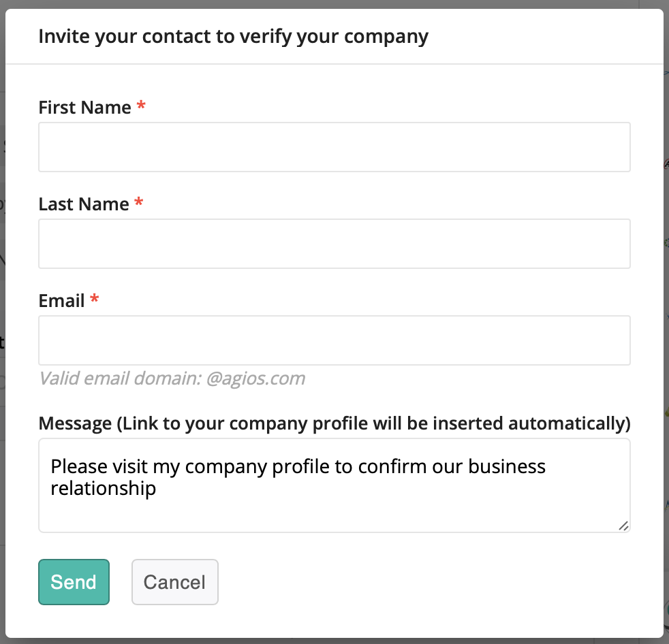Screen dimensions: 669x644
Task: Click the red asterisk beside First Name
Action: click(141, 107)
